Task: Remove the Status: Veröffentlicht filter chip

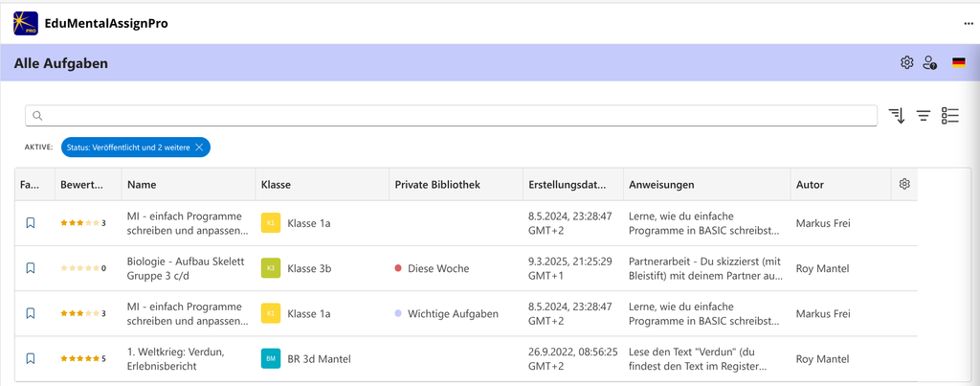Action: [199, 147]
